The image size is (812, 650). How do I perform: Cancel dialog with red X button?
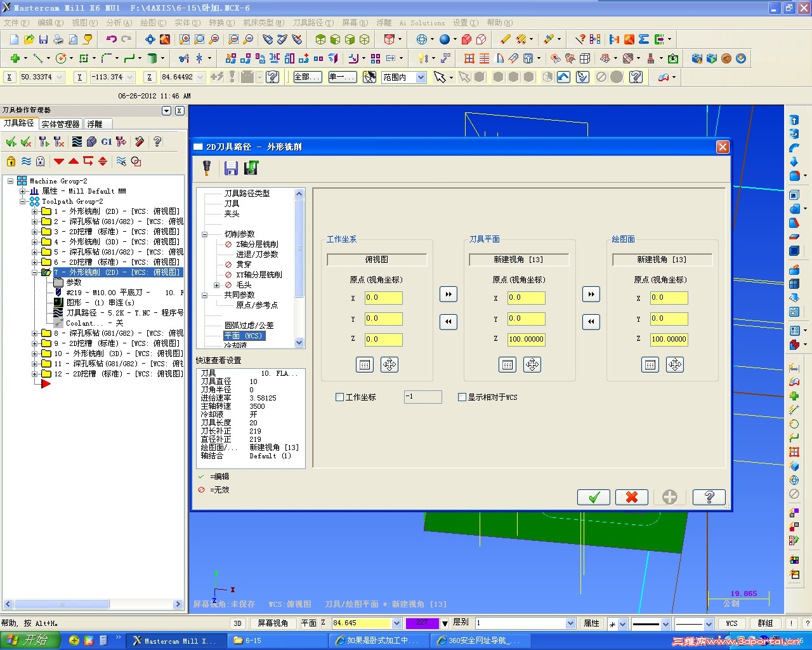tap(632, 497)
